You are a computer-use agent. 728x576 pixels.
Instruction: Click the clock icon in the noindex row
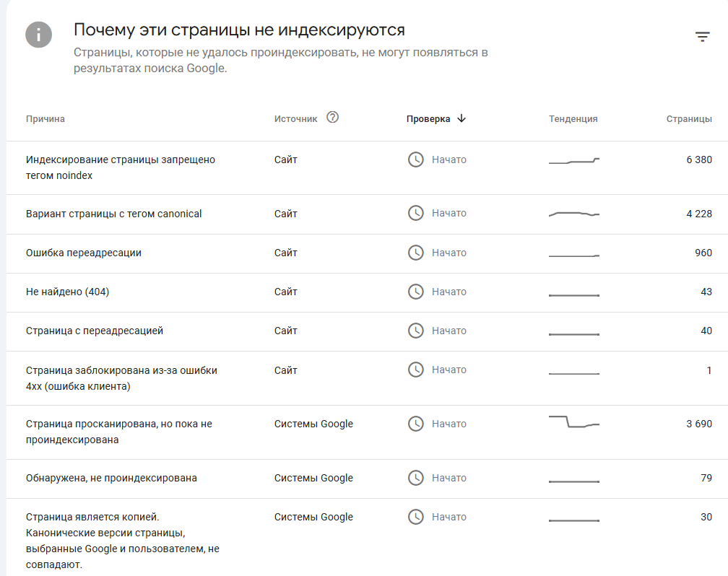coord(415,160)
